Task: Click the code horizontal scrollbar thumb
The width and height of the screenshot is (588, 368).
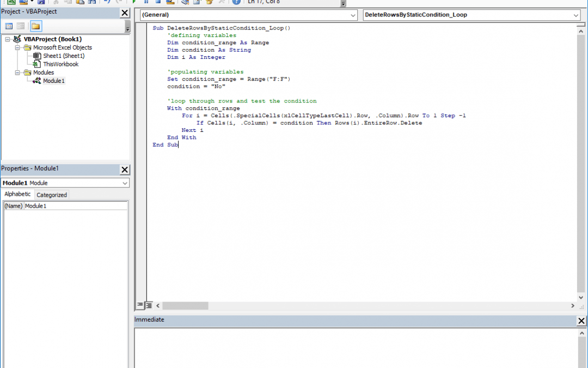Action: pos(185,306)
